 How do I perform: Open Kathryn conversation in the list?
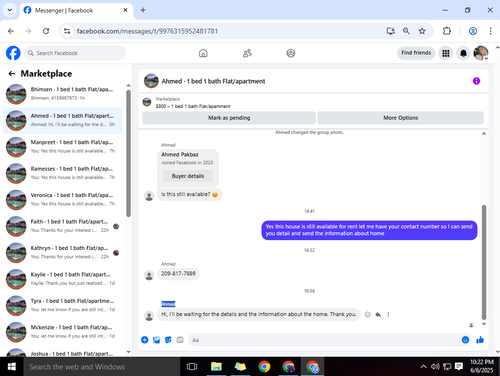(62, 252)
